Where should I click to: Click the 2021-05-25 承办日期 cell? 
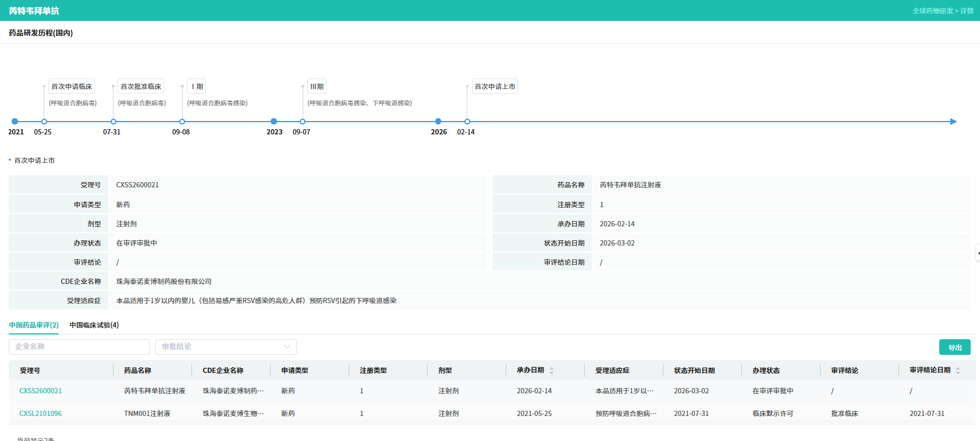[534, 414]
